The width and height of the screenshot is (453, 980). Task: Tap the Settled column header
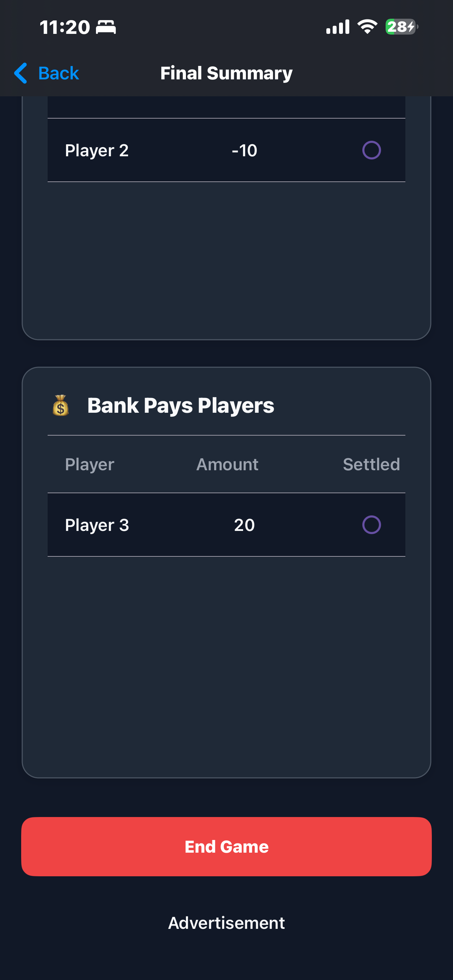pyautogui.click(x=371, y=465)
